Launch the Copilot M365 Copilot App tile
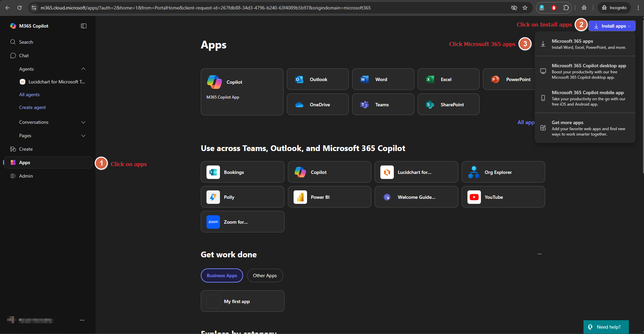 [242, 92]
